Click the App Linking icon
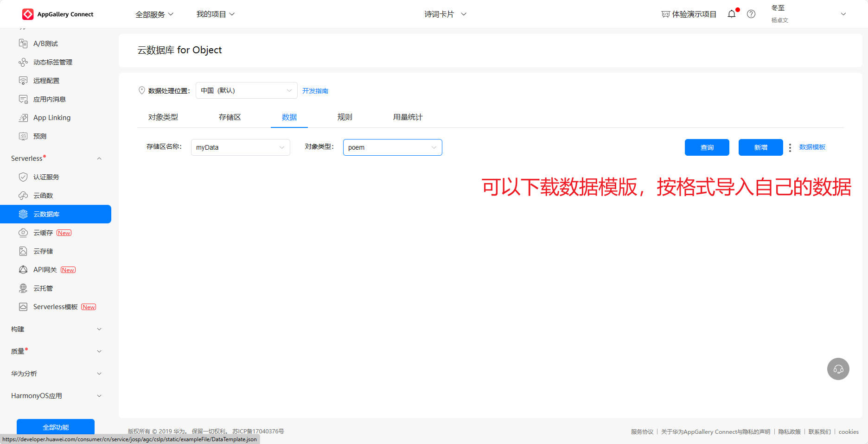868x444 pixels. [x=23, y=118]
